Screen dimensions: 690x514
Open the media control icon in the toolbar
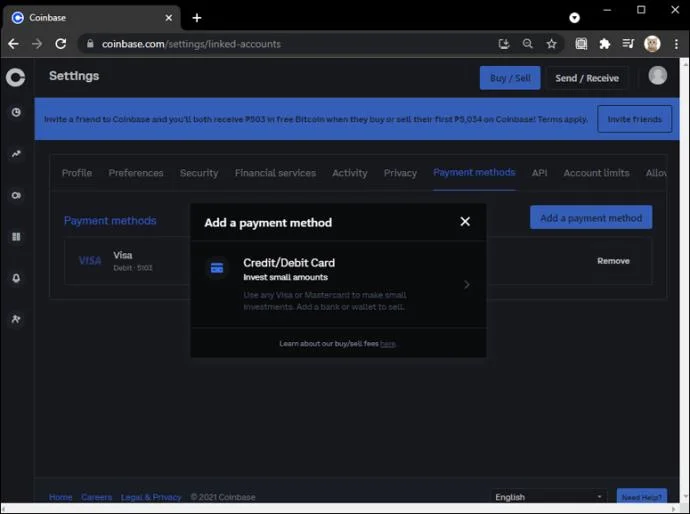pyautogui.click(x=628, y=44)
